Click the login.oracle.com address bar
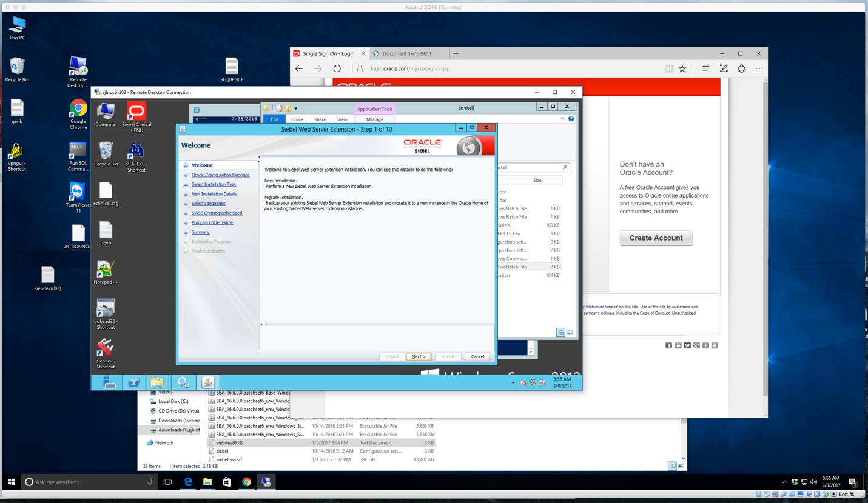This screenshot has height=503, width=868. (x=410, y=69)
